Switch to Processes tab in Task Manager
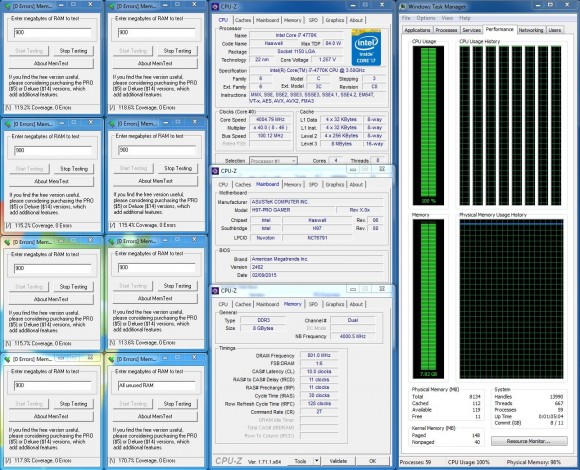The width and height of the screenshot is (580, 470). tap(446, 30)
